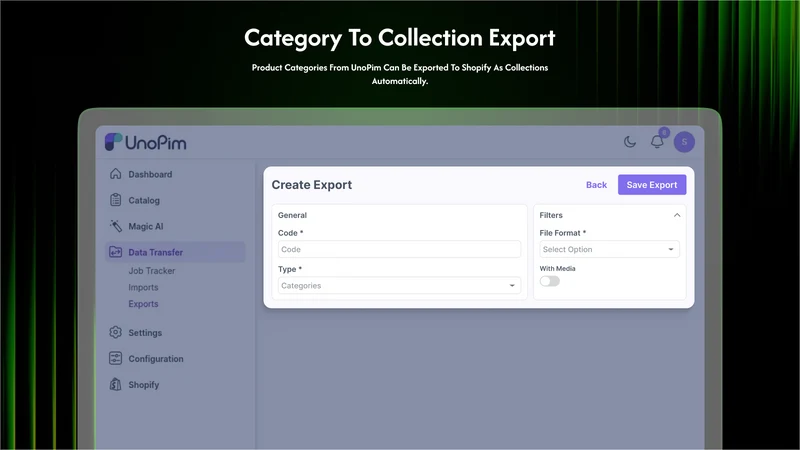Click the Shopify bag icon

click(x=116, y=384)
